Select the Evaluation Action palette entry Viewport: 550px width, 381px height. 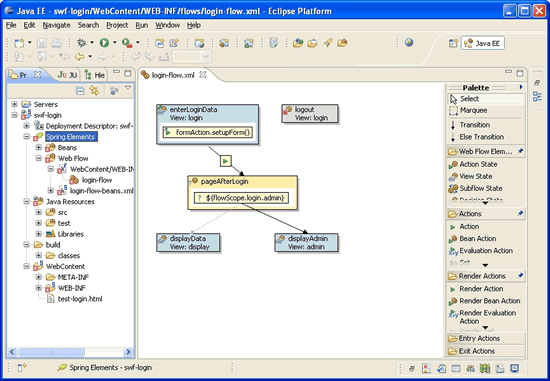click(481, 251)
